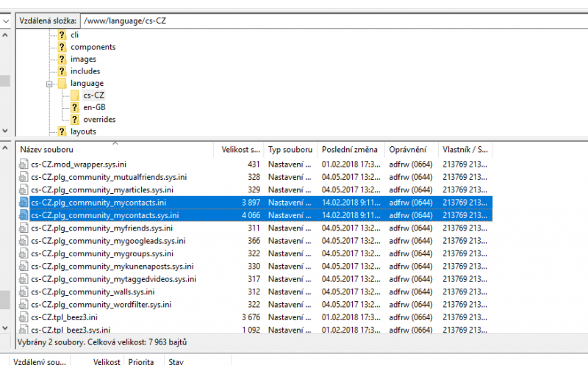This screenshot has height=365, width=588.
Task: Sort by Oprávnění column header
Action: tap(412, 150)
